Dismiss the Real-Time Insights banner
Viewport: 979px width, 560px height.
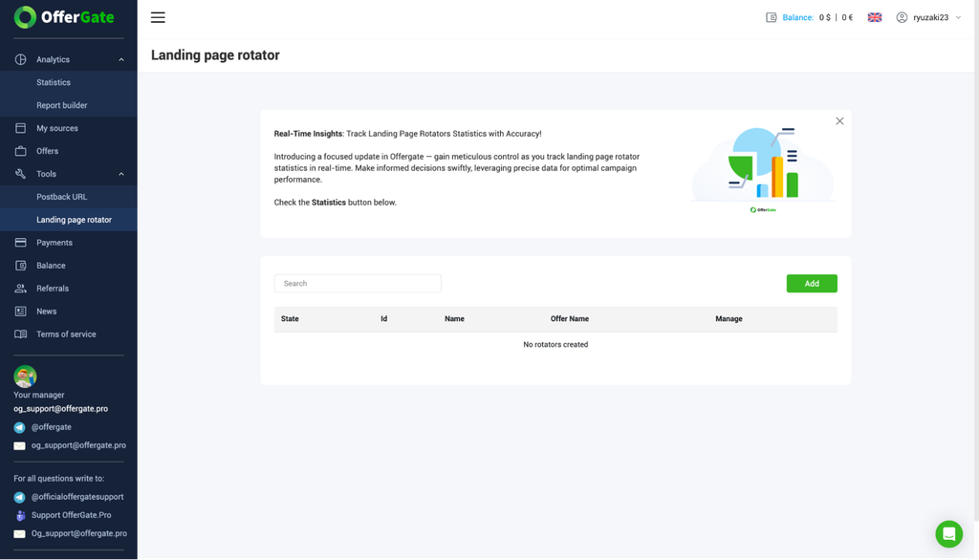pyautogui.click(x=839, y=121)
